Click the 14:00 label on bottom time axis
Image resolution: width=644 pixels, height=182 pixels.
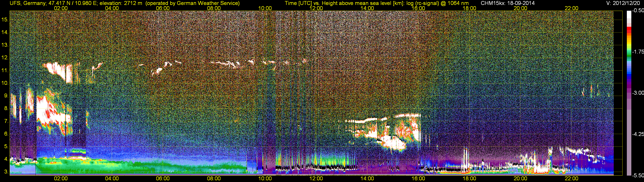point(367,179)
